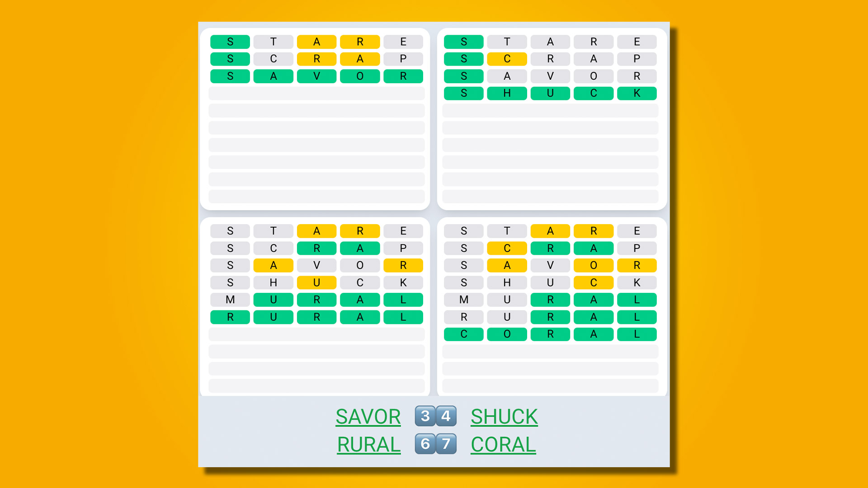
Task: Click the attempt counter badge showing 4
Action: [x=445, y=416]
